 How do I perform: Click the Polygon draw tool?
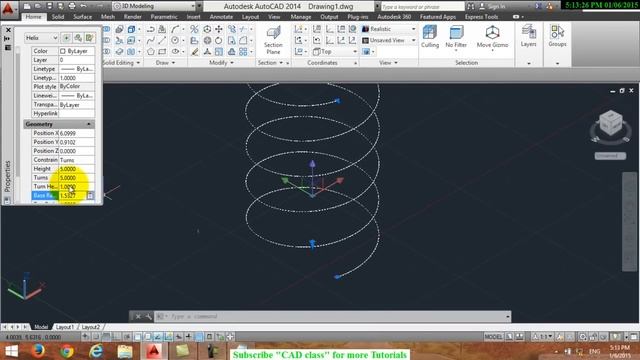(151, 52)
